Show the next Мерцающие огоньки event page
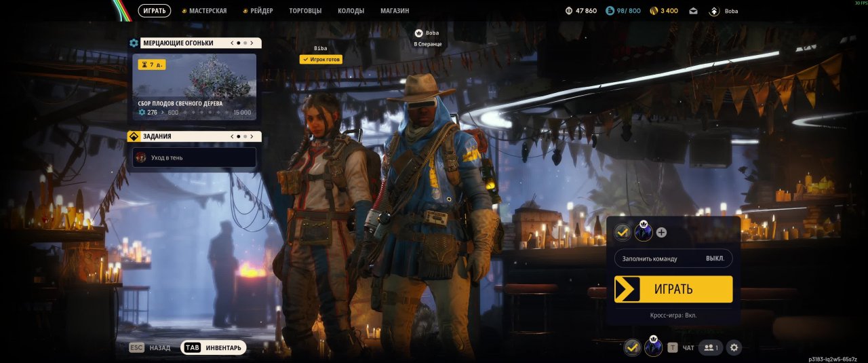868x363 pixels. click(252, 43)
